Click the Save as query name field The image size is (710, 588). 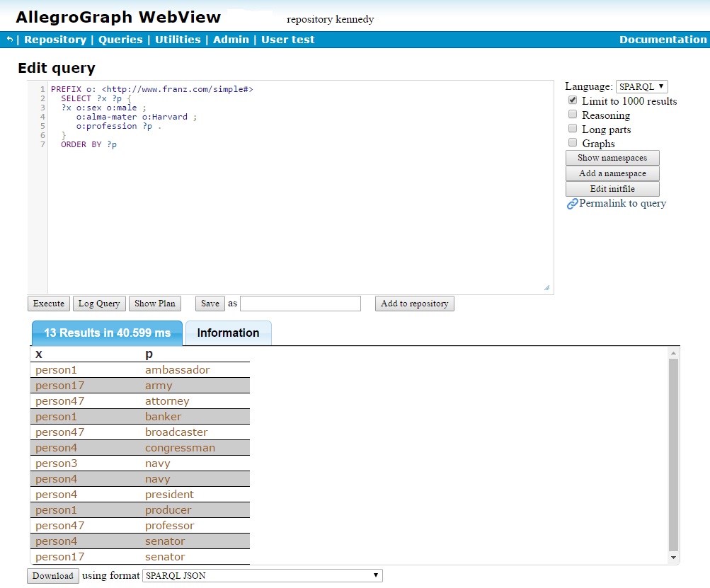(x=300, y=304)
